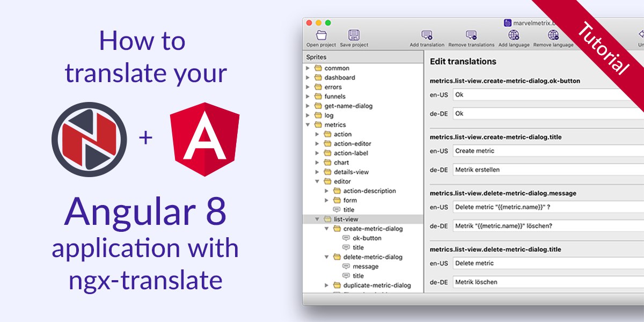The height and width of the screenshot is (322, 644).
Task: Click the log folder icon
Action: (x=318, y=115)
